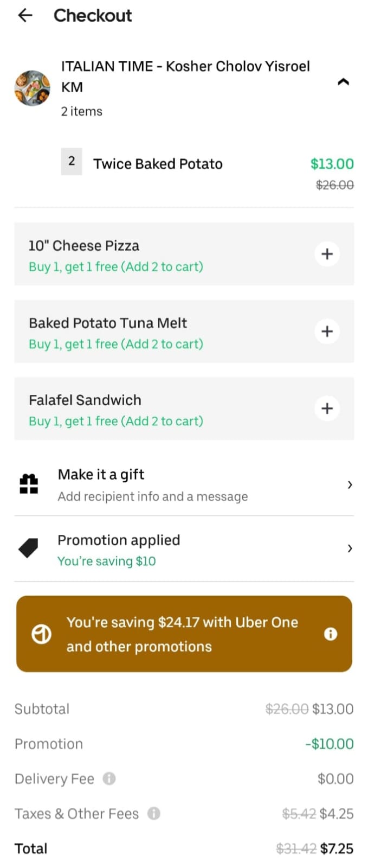Open the 10" Cheese Pizza offer
This screenshot has width=368, height=868.
pyautogui.click(x=184, y=254)
